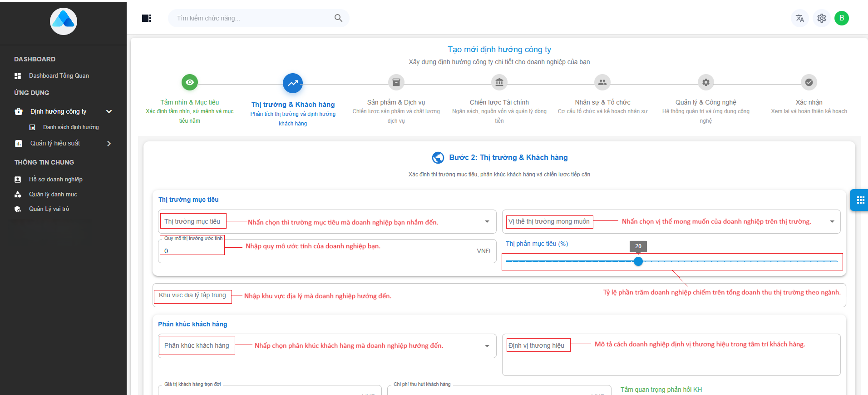The width and height of the screenshot is (868, 395).
Task: Return to Tầm nhìn & Mục tiêu step
Action: [190, 82]
